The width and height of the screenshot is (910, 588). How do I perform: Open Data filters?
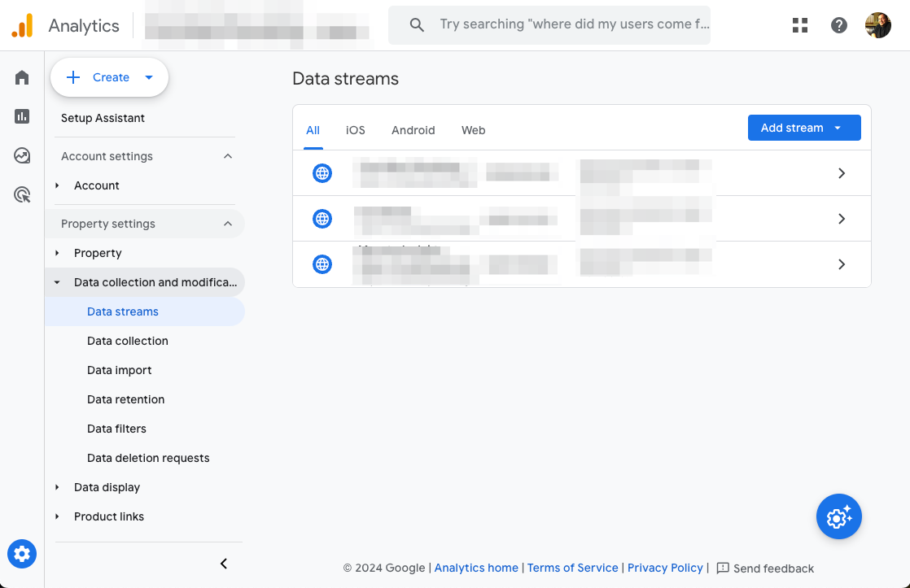(116, 429)
